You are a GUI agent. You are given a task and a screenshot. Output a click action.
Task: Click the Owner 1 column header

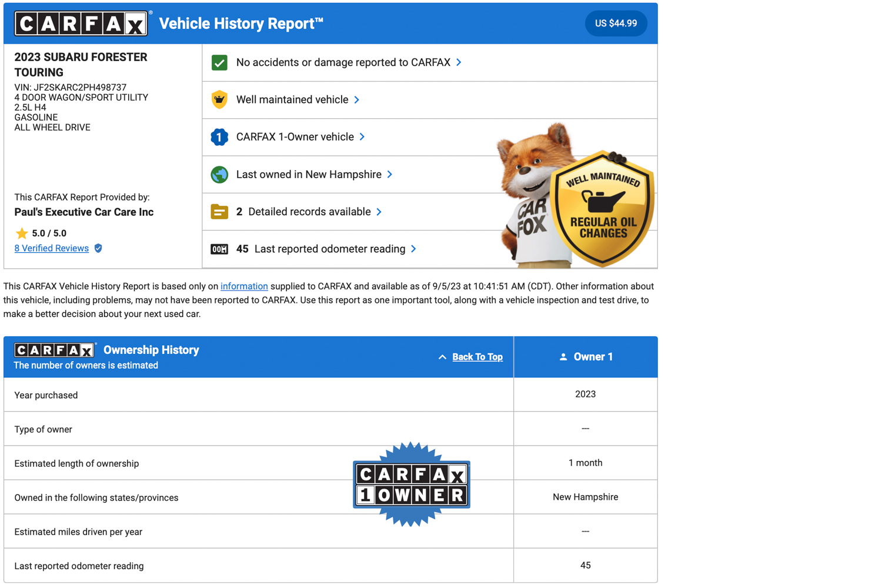(x=586, y=357)
